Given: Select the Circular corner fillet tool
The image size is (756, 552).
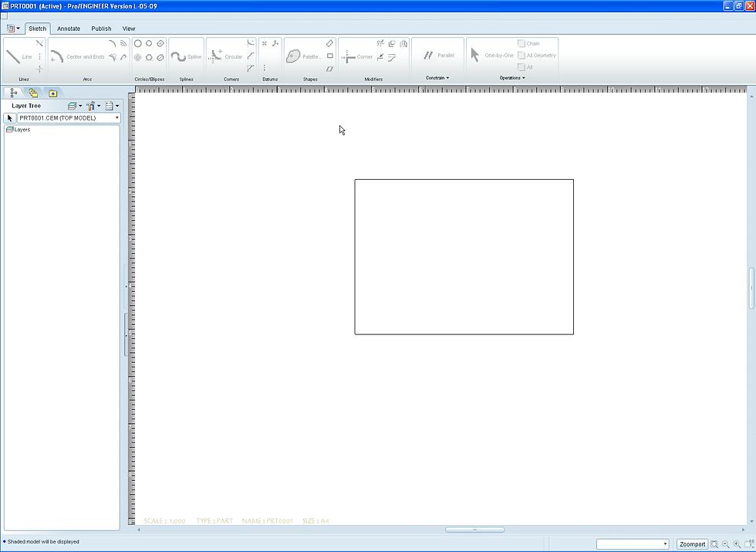Looking at the screenshot, I should click(x=225, y=56).
